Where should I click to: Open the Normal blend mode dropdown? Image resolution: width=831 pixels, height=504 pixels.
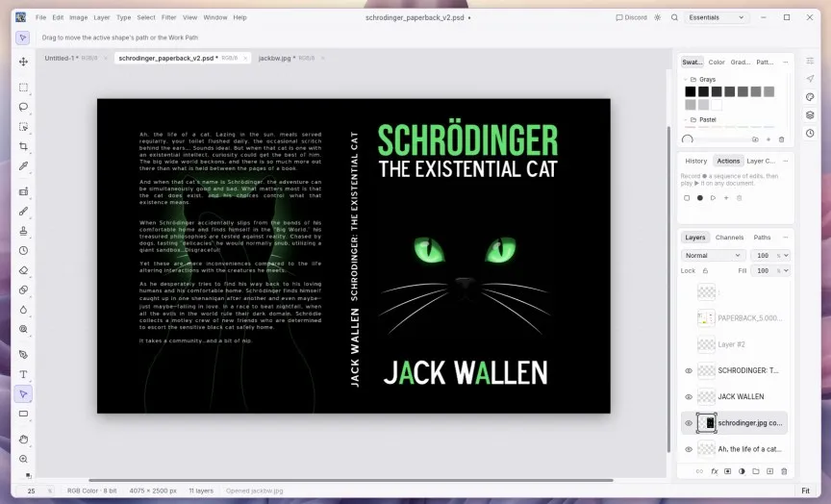pos(713,256)
